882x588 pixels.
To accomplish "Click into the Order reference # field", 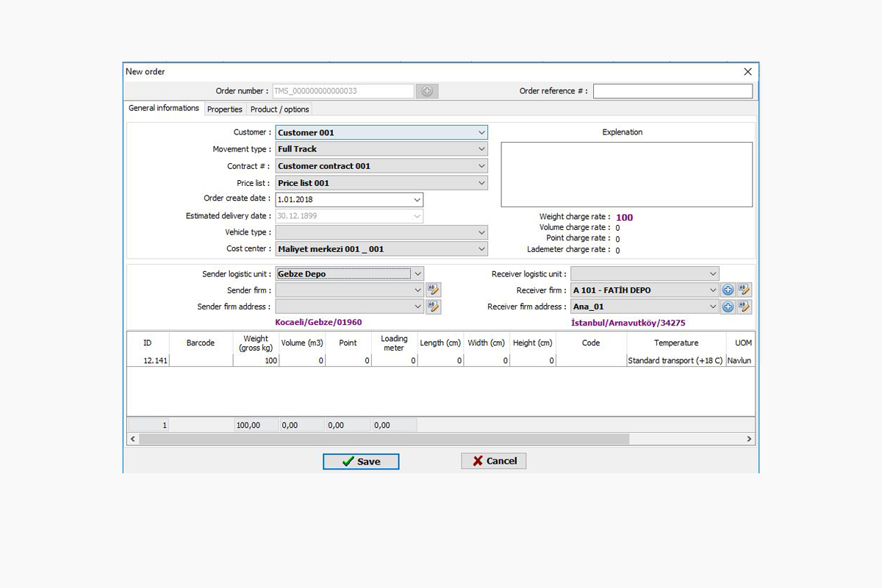I will coord(673,91).
